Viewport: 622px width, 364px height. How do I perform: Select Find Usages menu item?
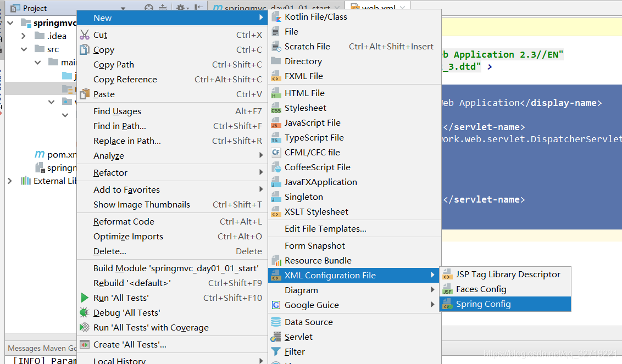coord(172,111)
